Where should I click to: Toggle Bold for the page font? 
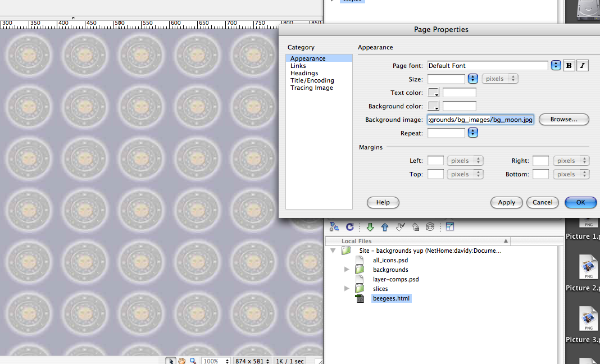click(569, 66)
